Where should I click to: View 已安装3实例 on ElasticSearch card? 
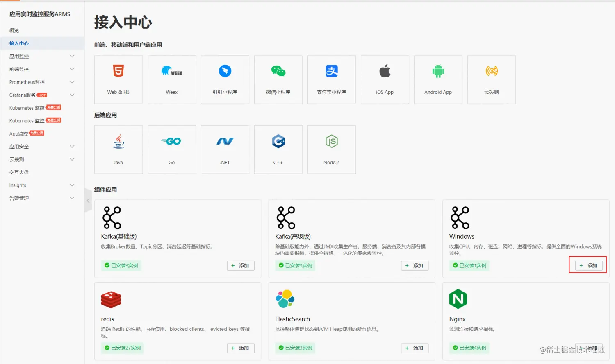click(x=296, y=348)
